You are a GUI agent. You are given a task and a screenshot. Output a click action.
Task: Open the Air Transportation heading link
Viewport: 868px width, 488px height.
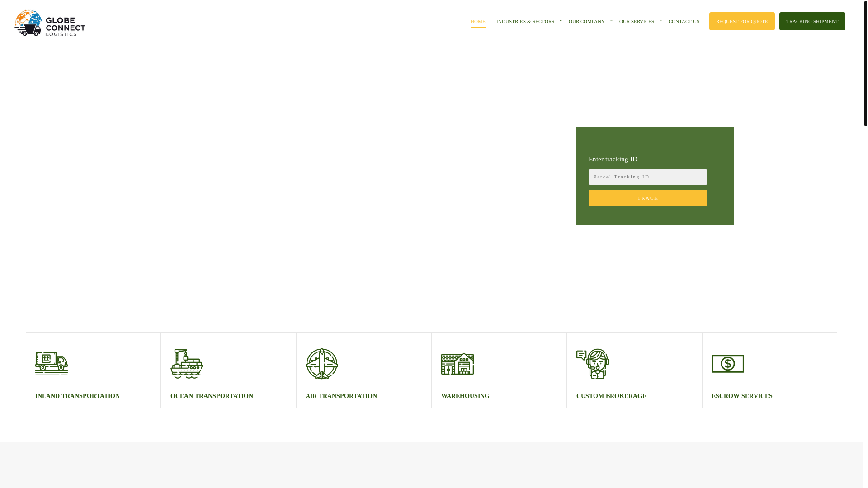[x=341, y=396]
